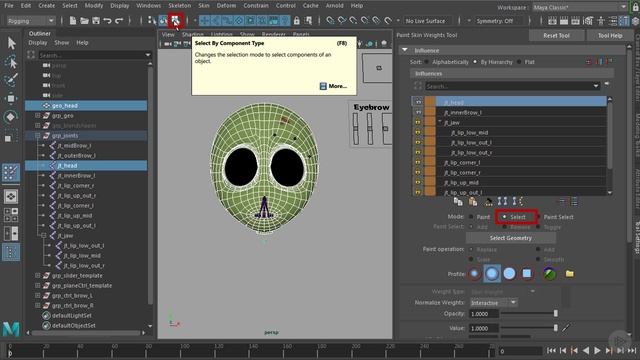
Task: Click the Open Scene folder icon
Action: pyautogui.click(x=84, y=21)
